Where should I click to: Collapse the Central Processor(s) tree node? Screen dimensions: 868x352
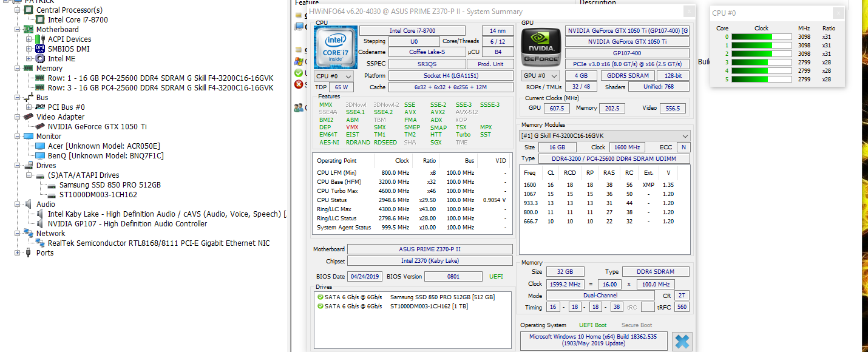click(18, 10)
